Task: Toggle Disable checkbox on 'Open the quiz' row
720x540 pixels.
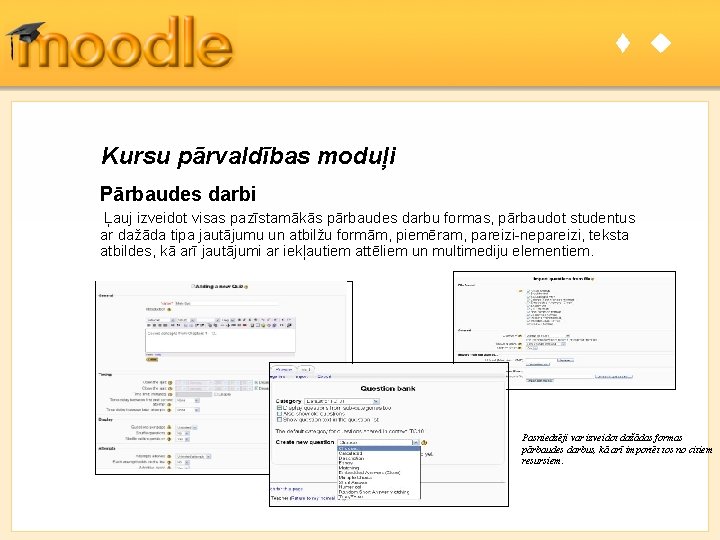Action: pos(256,382)
